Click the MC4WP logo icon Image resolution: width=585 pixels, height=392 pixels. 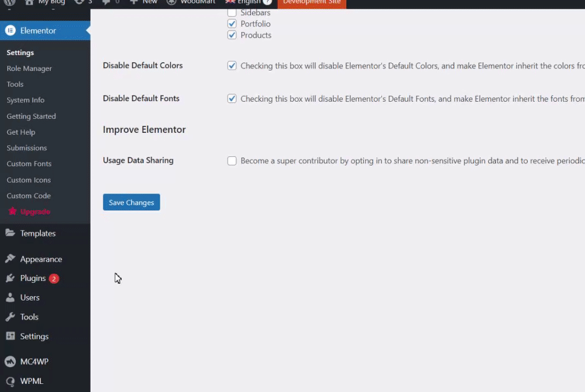pyautogui.click(x=10, y=362)
